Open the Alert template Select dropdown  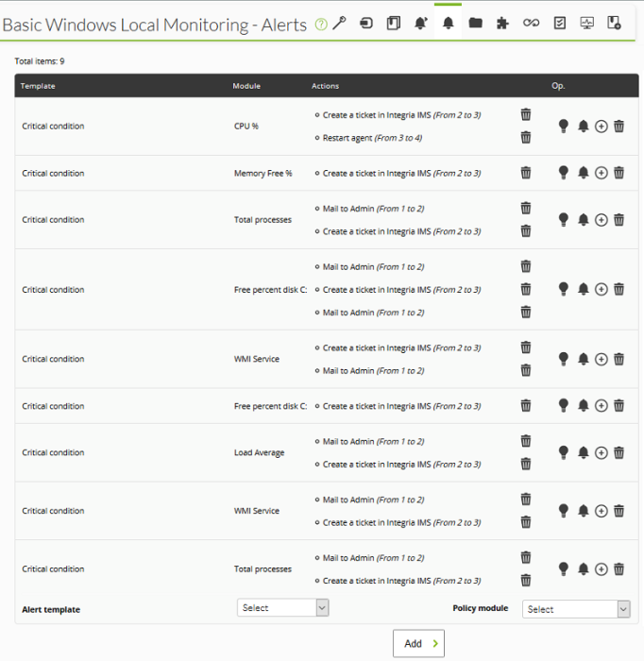point(282,607)
